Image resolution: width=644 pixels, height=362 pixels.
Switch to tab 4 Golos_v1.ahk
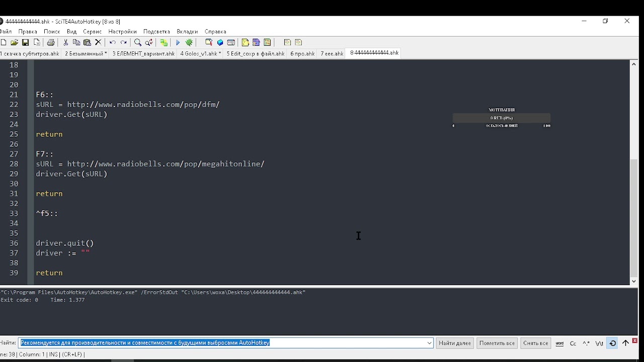(200, 54)
